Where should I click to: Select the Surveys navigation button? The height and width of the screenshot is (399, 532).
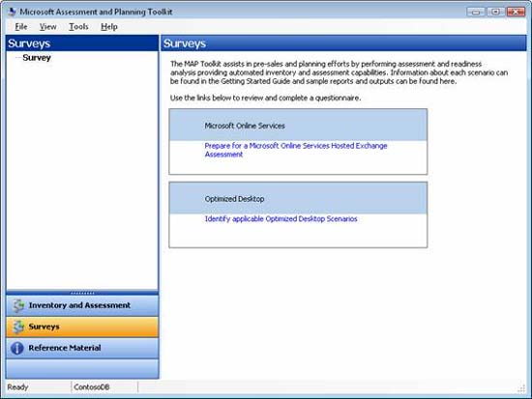click(82, 327)
